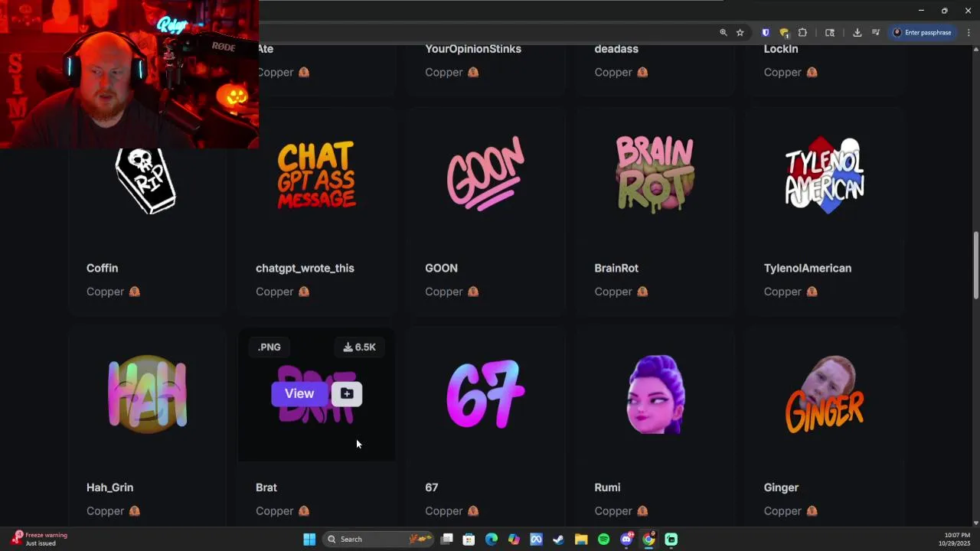Click Copper badge icon under Rumi
Image resolution: width=980 pixels, height=551 pixels.
[642, 511]
